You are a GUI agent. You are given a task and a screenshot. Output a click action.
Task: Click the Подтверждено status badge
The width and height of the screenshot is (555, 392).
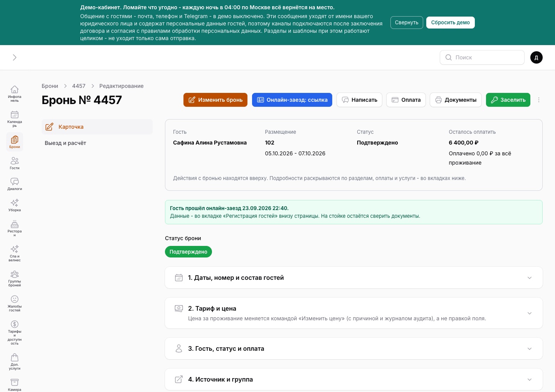pyautogui.click(x=188, y=252)
